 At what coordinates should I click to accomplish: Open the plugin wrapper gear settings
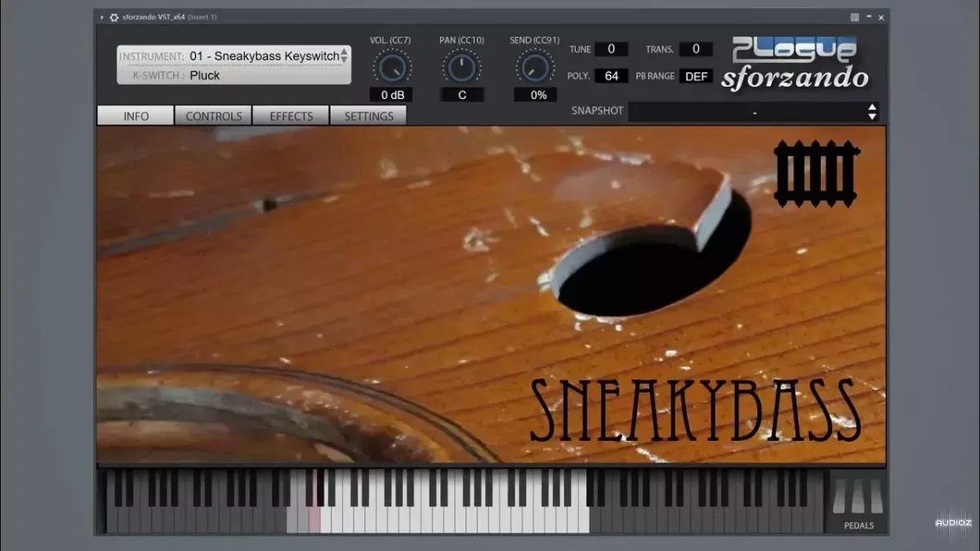coord(114,17)
